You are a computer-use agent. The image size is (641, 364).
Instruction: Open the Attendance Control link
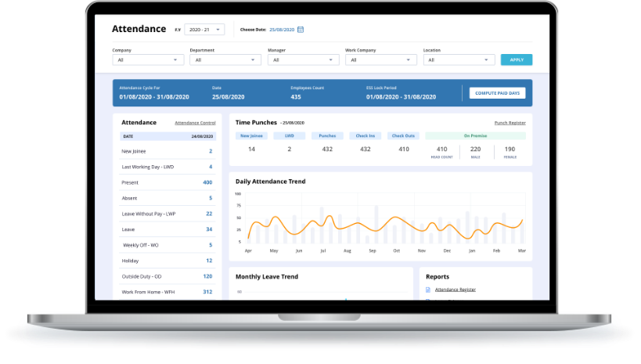tap(195, 123)
